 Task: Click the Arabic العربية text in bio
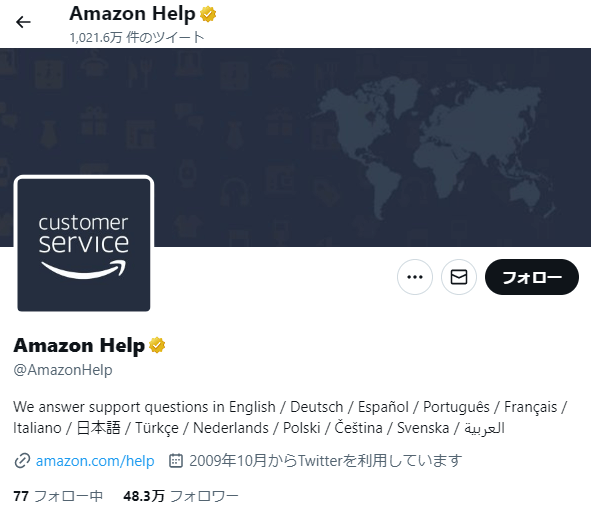484,428
